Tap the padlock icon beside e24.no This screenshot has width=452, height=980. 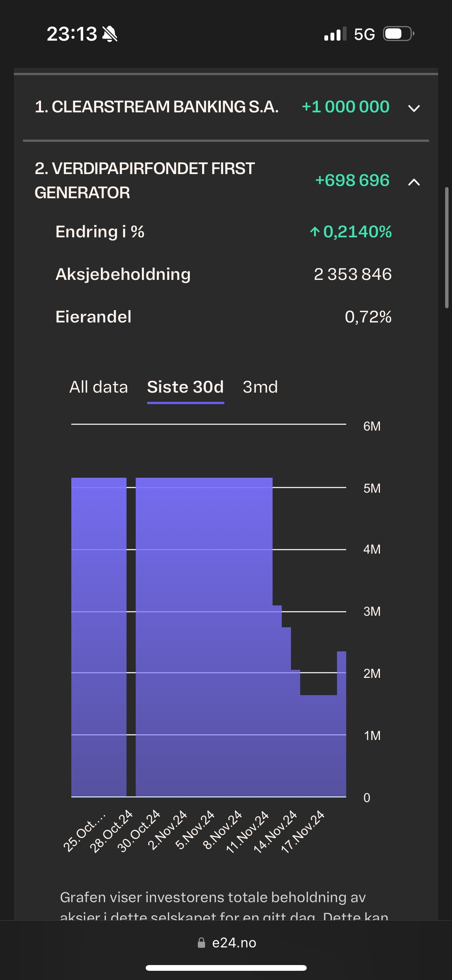[201, 943]
